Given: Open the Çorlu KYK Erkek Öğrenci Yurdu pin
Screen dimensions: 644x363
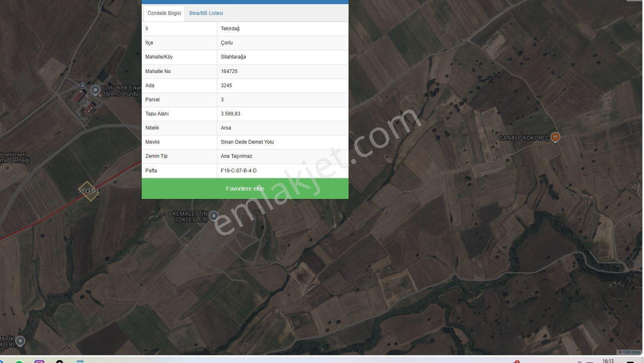Looking at the screenshot, I should [96, 90].
